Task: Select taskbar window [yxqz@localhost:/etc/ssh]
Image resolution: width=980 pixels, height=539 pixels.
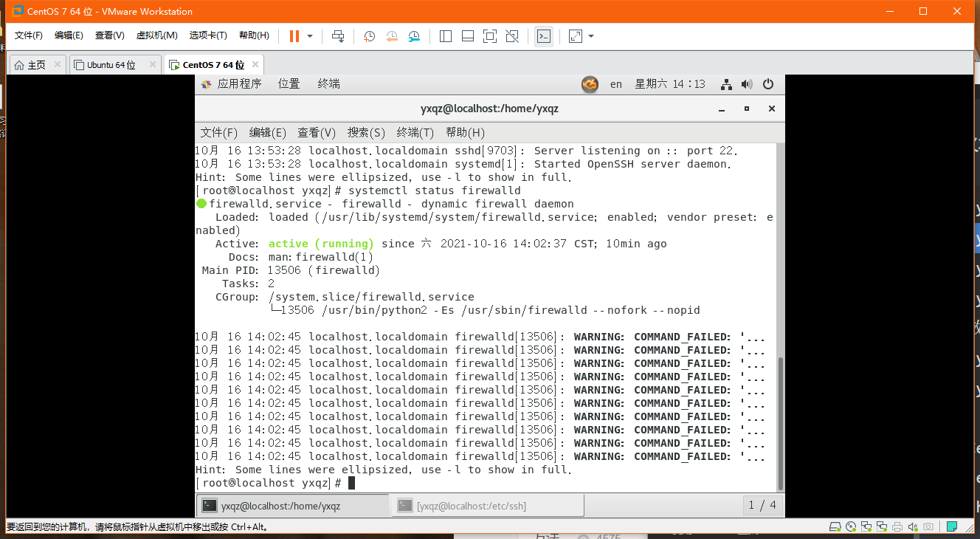Action: tap(488, 506)
